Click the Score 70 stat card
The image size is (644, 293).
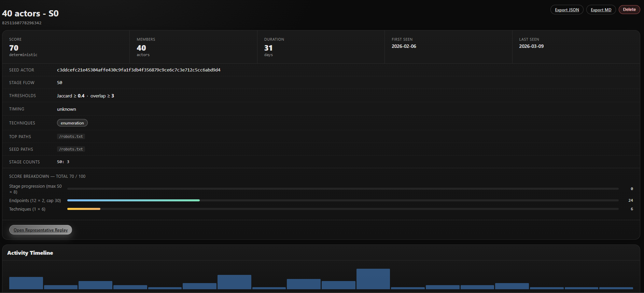tap(66, 47)
